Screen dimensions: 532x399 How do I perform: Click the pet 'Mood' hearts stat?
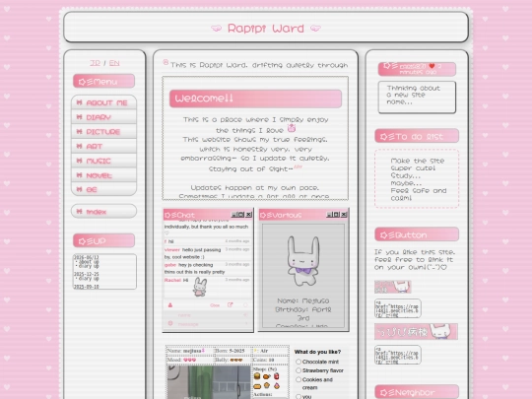point(189,360)
